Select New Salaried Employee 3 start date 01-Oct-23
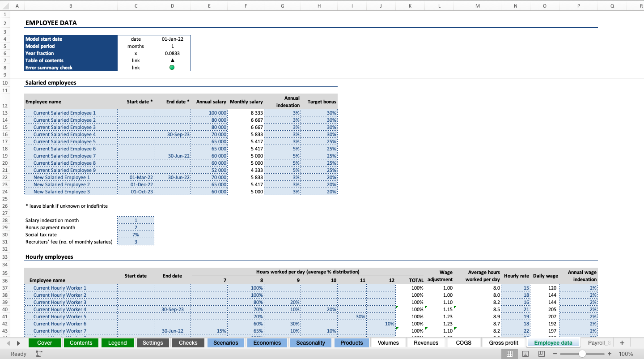This screenshot has height=359, width=644. [136, 192]
